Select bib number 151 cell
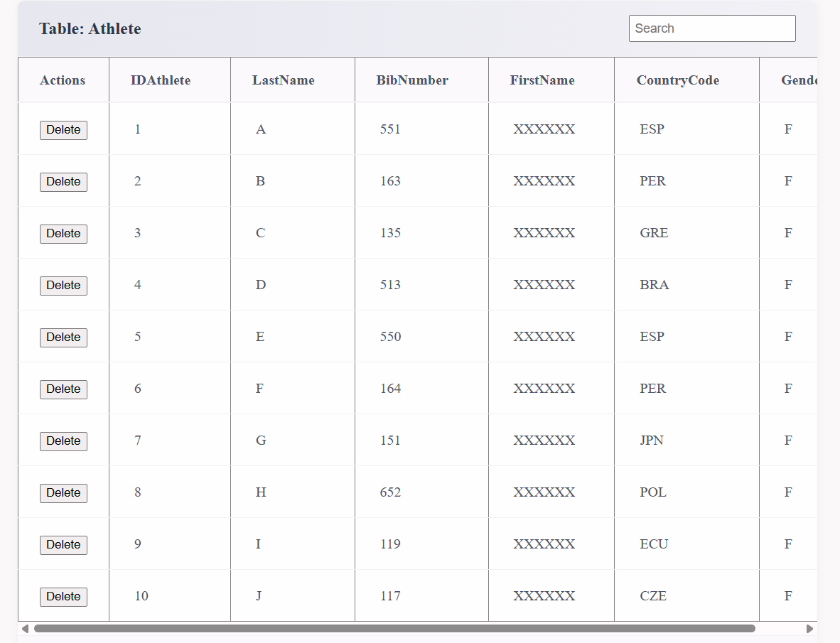Screen dimensions: 840x643 click(x=421, y=441)
